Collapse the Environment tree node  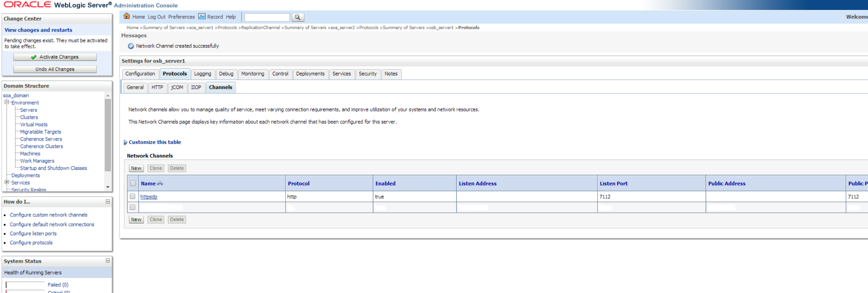[6, 102]
